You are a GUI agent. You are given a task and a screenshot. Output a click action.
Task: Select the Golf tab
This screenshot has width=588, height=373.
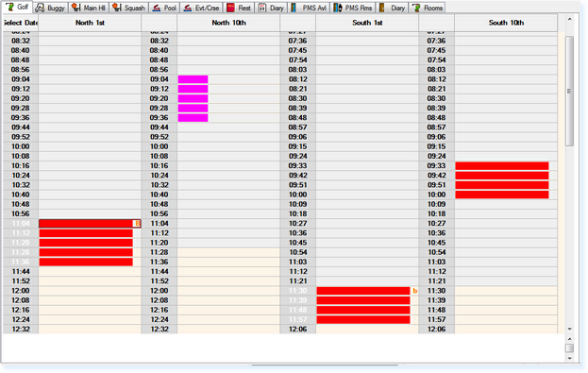click(17, 8)
